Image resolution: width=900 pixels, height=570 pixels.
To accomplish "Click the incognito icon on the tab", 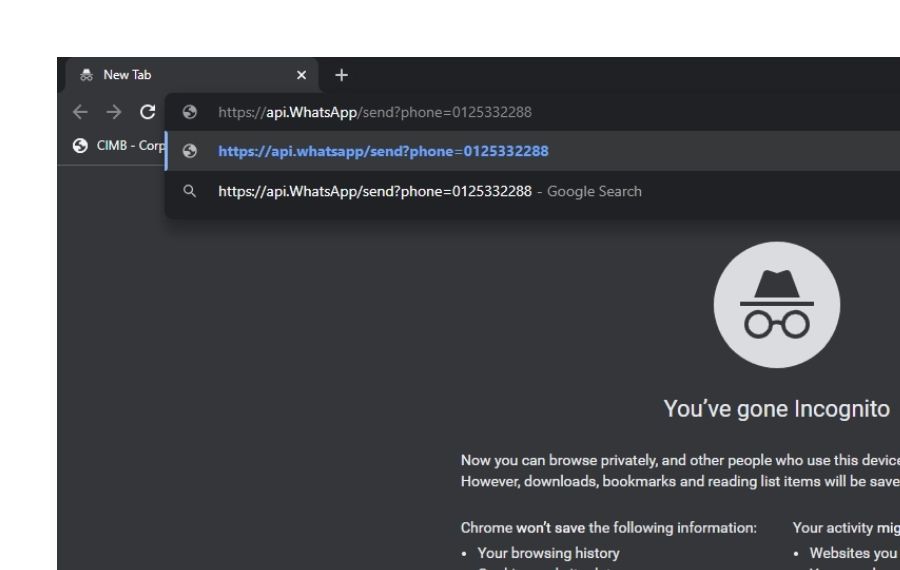I will [x=86, y=75].
